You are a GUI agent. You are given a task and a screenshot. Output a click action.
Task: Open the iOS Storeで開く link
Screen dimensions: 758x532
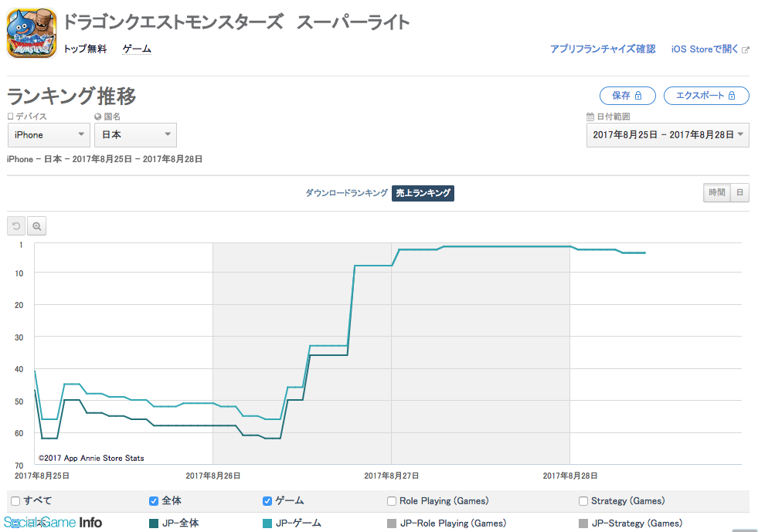click(705, 49)
